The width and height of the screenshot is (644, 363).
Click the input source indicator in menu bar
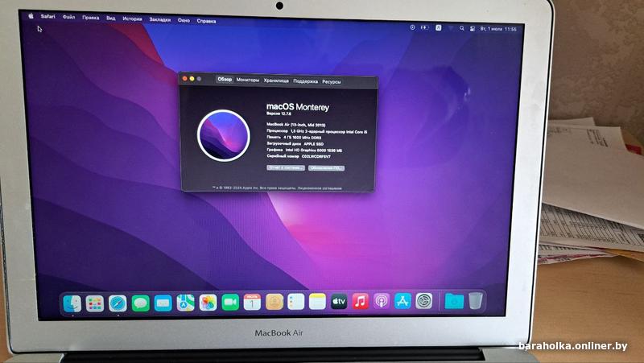[438, 27]
